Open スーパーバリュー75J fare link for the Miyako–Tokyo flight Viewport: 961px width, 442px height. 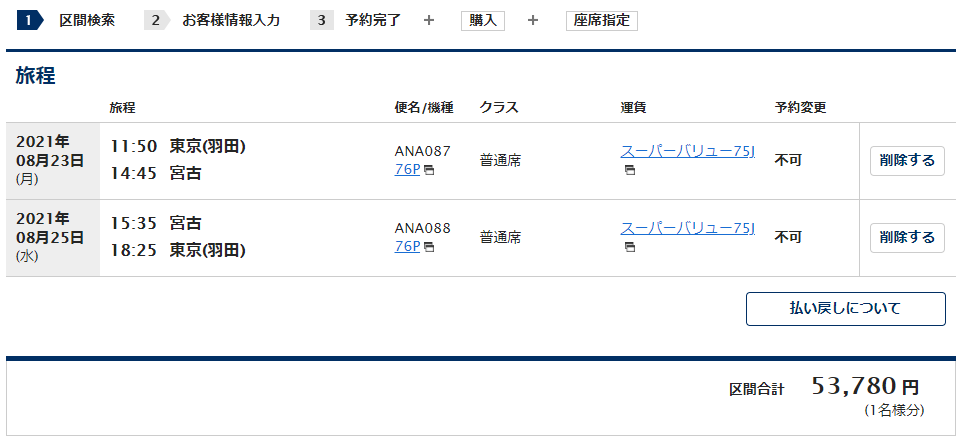tap(687, 228)
